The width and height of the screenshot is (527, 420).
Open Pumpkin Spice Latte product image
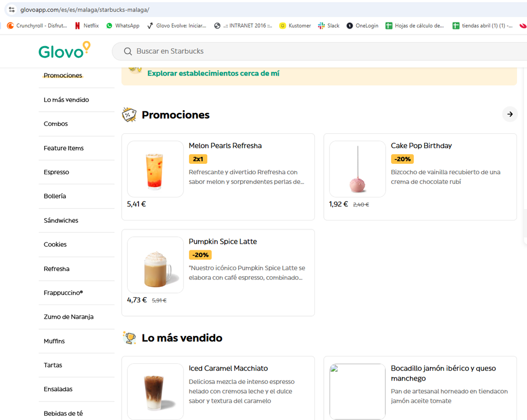pos(155,265)
